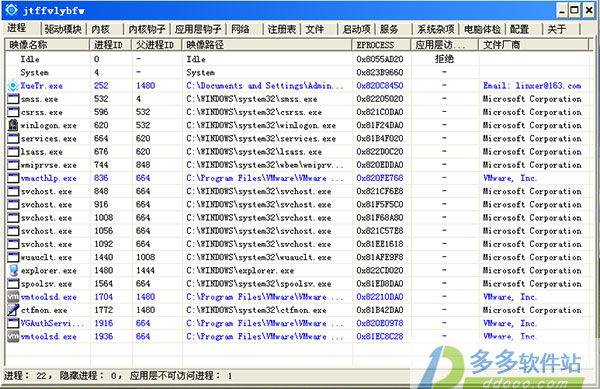Click icon of svchost.exe PID 1056
The image size is (600, 389).
click(x=13, y=231)
